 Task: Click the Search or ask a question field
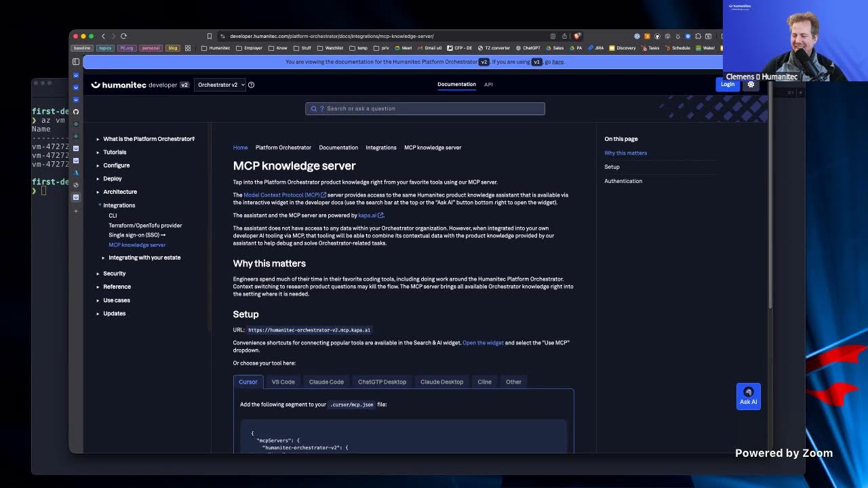[425, 108]
